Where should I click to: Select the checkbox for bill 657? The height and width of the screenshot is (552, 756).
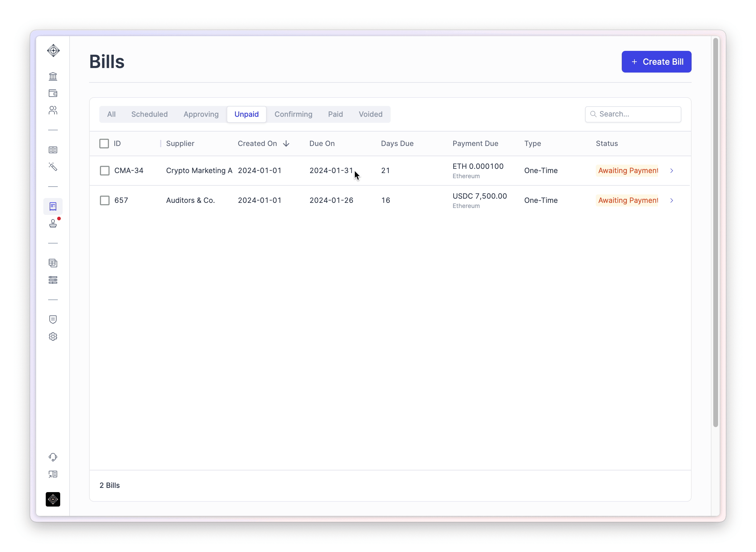(x=104, y=200)
